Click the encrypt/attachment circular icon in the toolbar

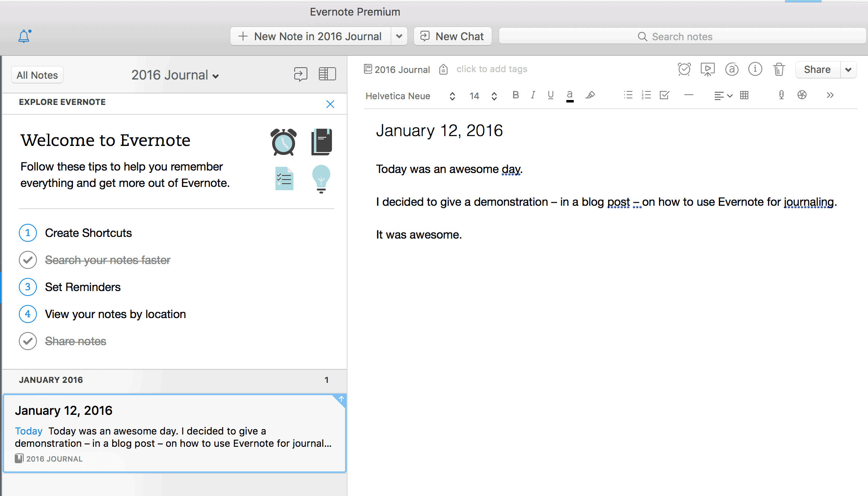802,95
